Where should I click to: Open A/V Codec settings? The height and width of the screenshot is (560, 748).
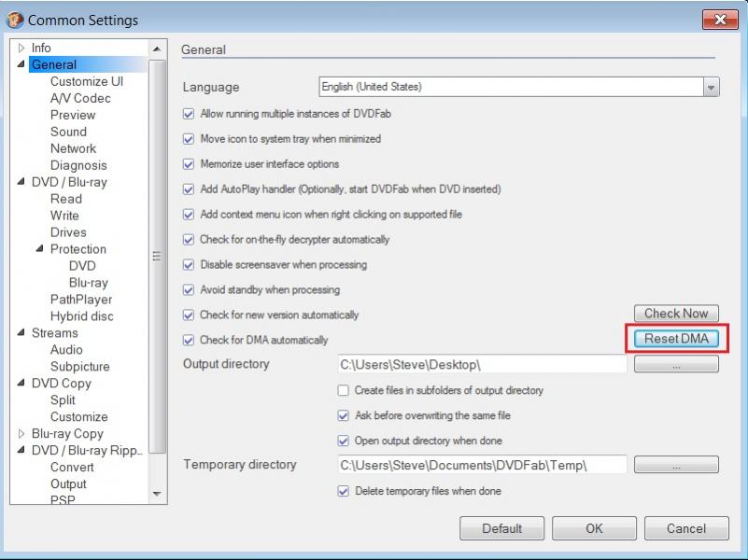[80, 98]
